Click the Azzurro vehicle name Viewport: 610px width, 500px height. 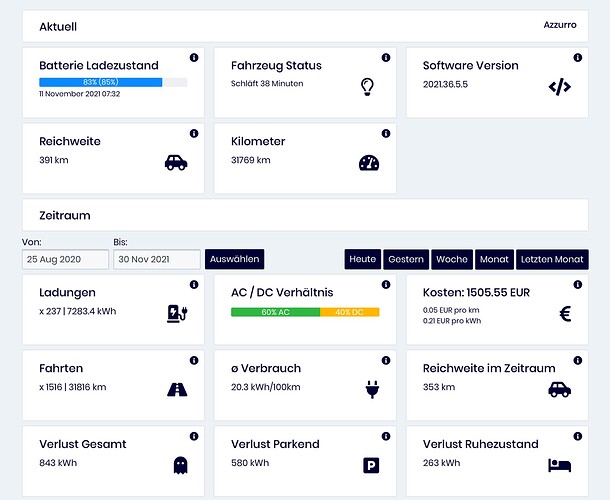click(560, 25)
